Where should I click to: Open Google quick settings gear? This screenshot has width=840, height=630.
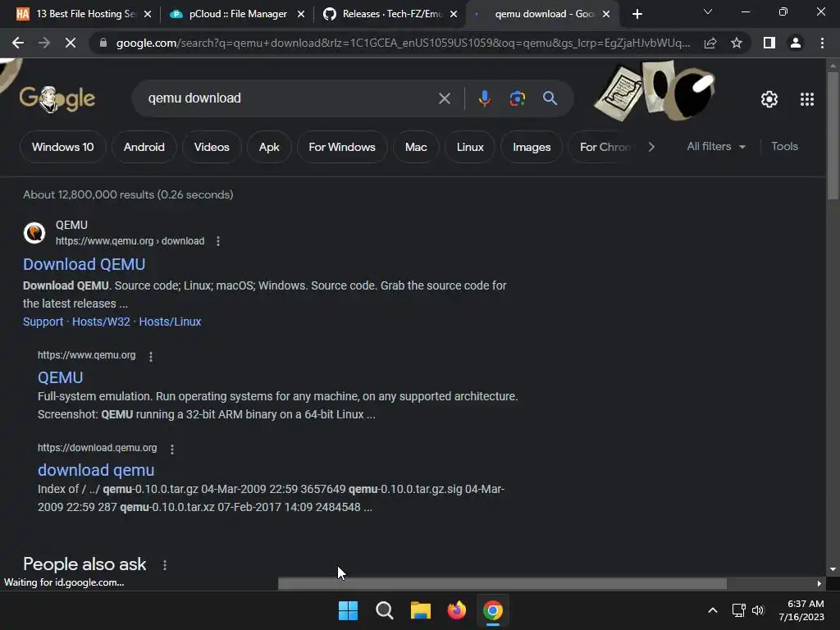click(769, 99)
